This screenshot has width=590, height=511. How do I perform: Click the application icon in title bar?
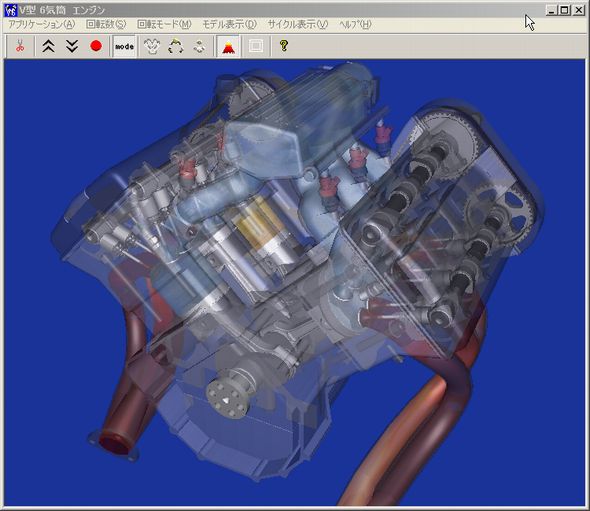click(11, 10)
